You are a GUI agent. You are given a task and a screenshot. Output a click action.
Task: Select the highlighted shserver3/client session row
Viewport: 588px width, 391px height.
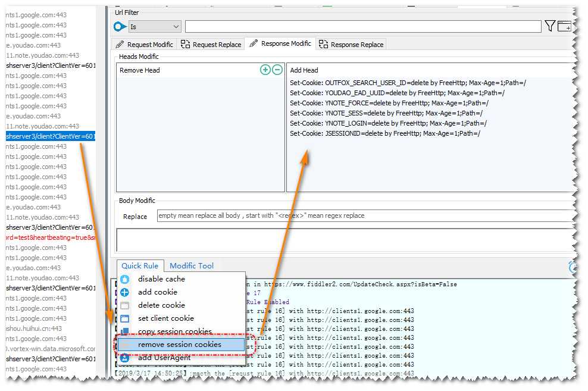(x=50, y=136)
